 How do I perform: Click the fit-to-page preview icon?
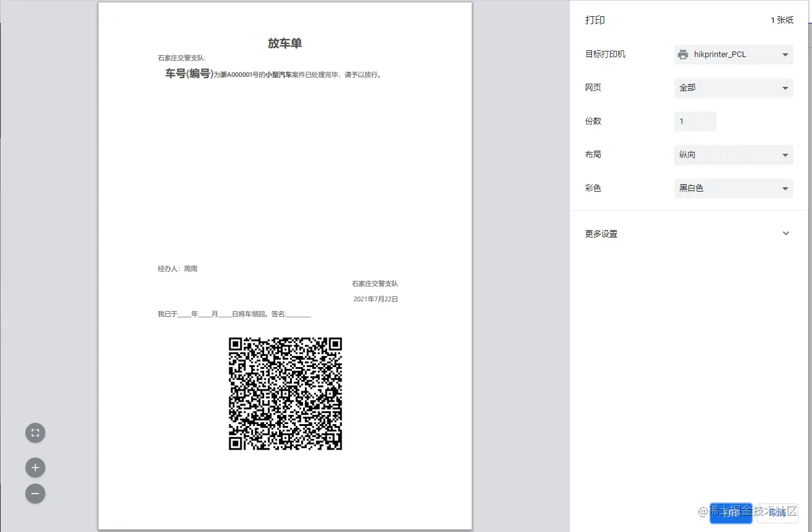[35, 433]
